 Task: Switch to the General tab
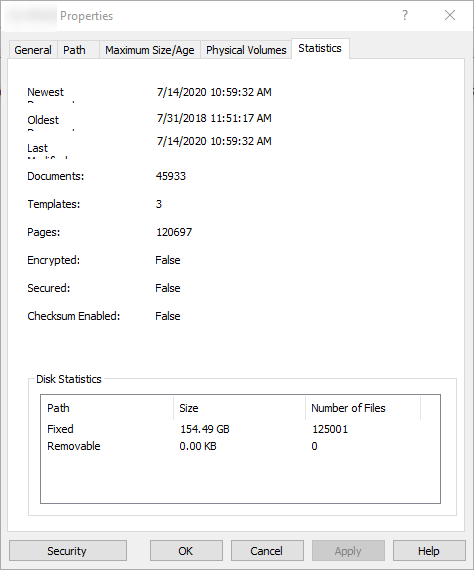(33, 50)
